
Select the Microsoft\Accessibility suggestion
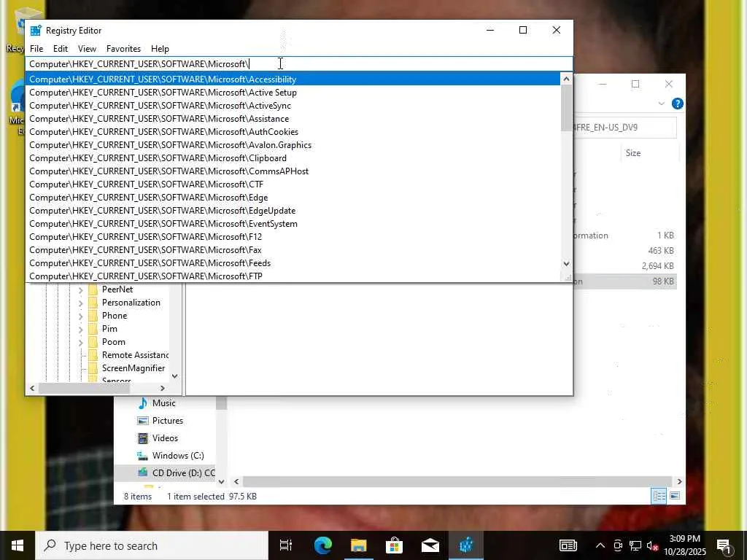[x=293, y=79]
